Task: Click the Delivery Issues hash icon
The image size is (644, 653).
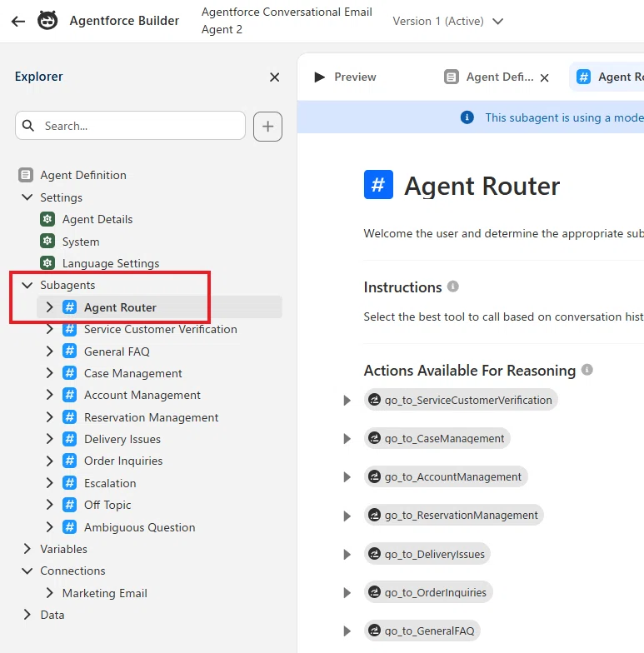Action: tap(70, 438)
